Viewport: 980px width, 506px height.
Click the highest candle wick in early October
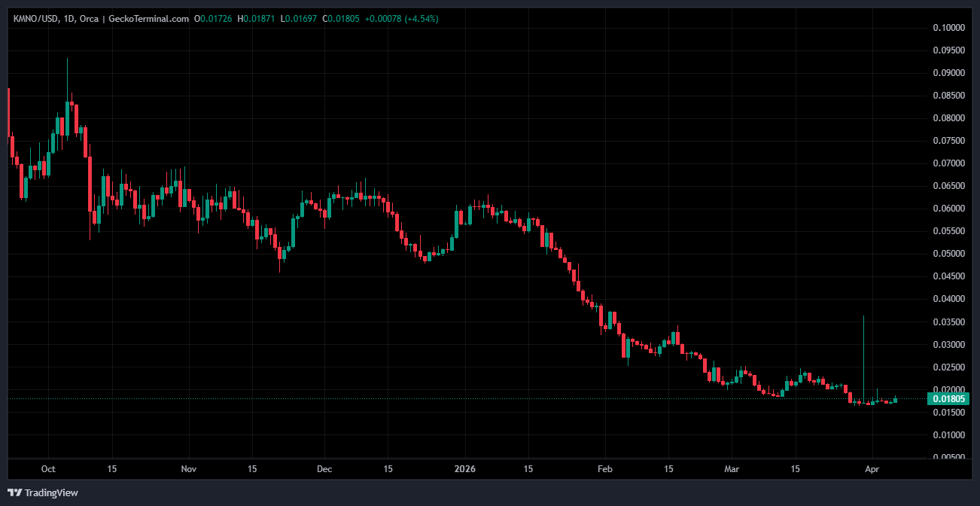(68, 75)
